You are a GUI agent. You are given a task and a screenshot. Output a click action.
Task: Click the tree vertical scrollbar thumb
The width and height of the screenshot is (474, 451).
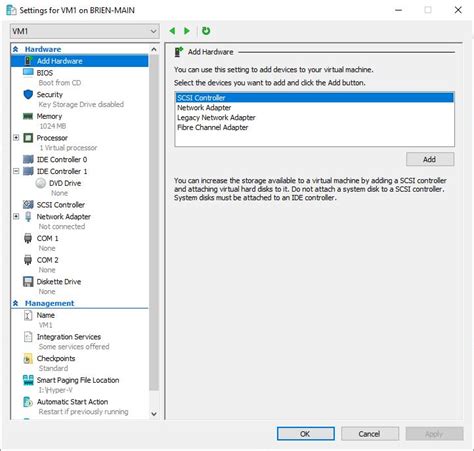click(x=154, y=222)
